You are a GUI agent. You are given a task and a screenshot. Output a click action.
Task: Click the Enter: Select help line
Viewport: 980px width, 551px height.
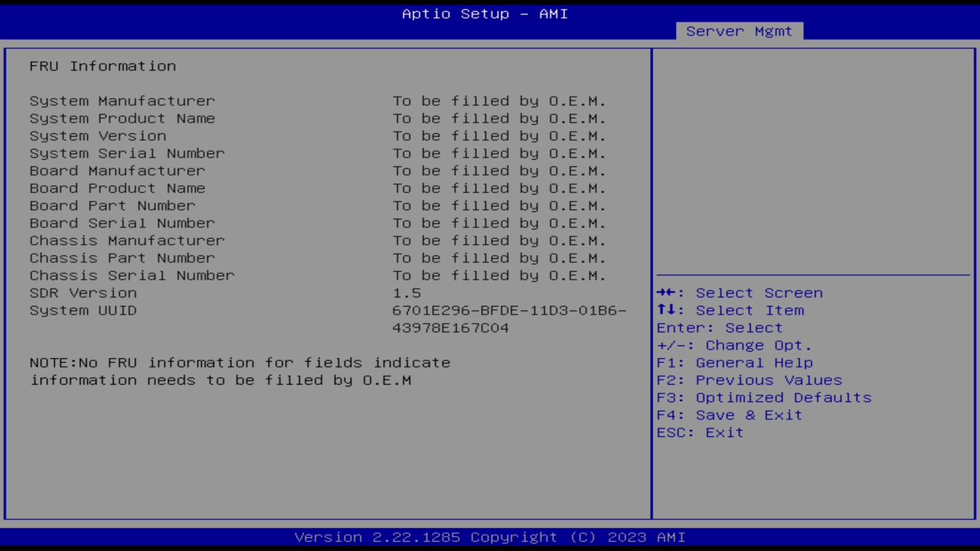720,329
